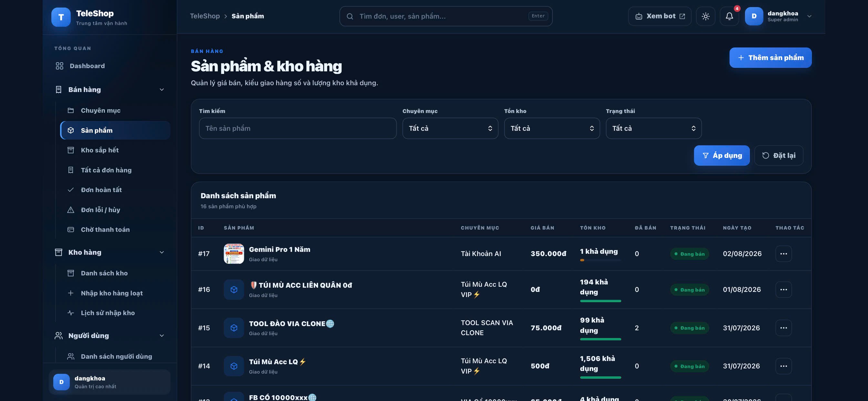Open Danh sách kho

(x=115, y=273)
